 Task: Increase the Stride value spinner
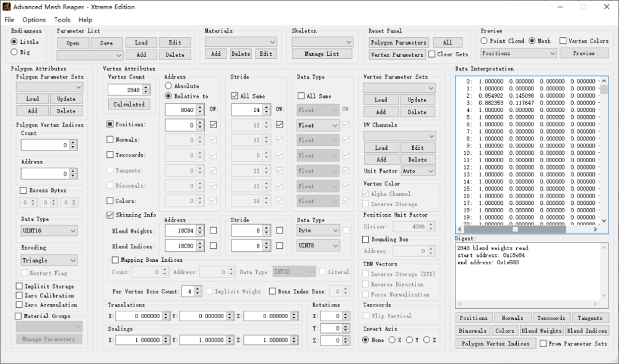click(267, 107)
